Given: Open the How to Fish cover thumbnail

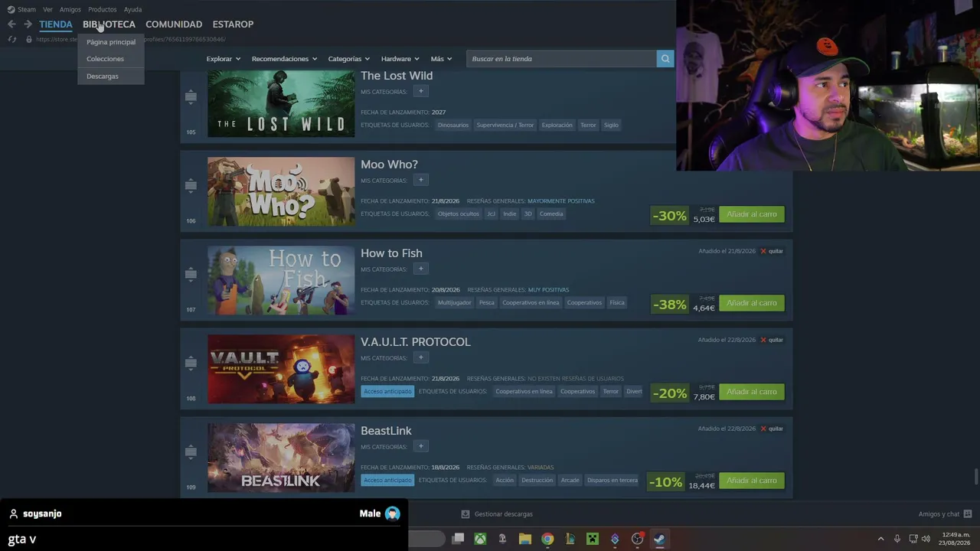Looking at the screenshot, I should pyautogui.click(x=281, y=281).
